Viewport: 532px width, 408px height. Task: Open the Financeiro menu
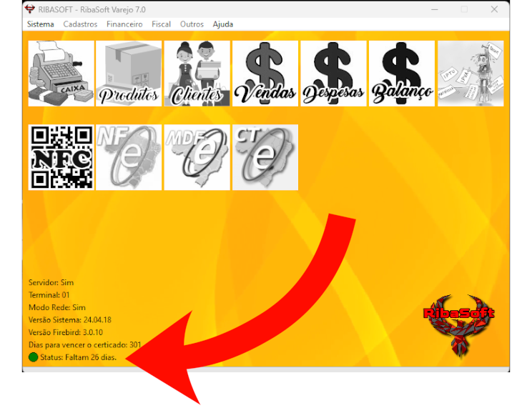[x=124, y=24]
